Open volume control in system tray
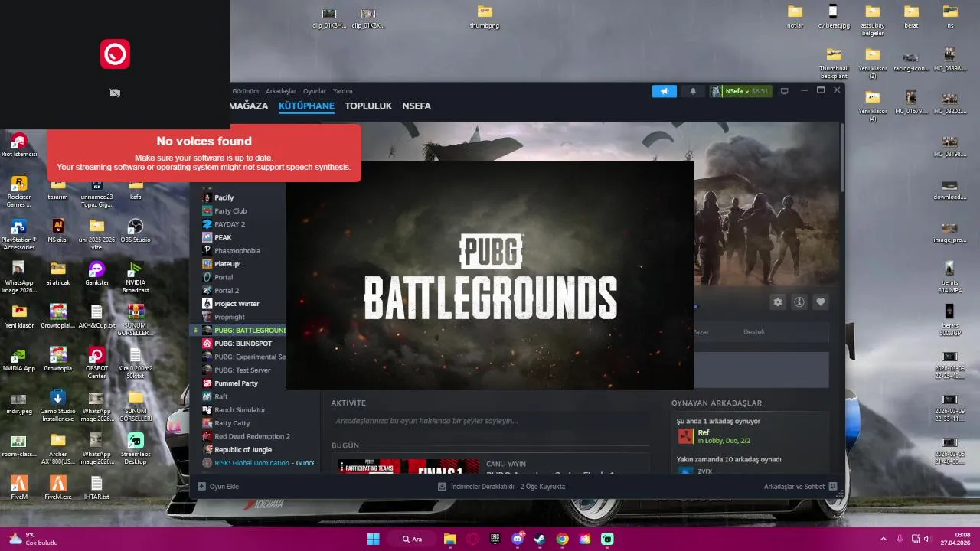980x551 pixels. pos(926,539)
